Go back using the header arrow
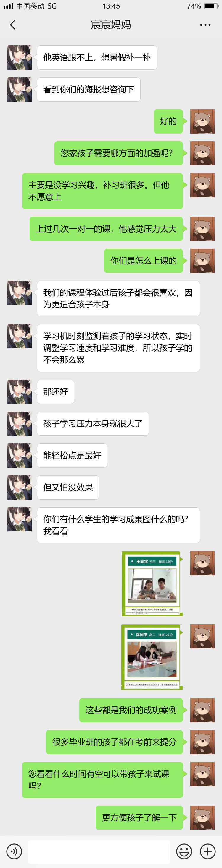 point(13,25)
